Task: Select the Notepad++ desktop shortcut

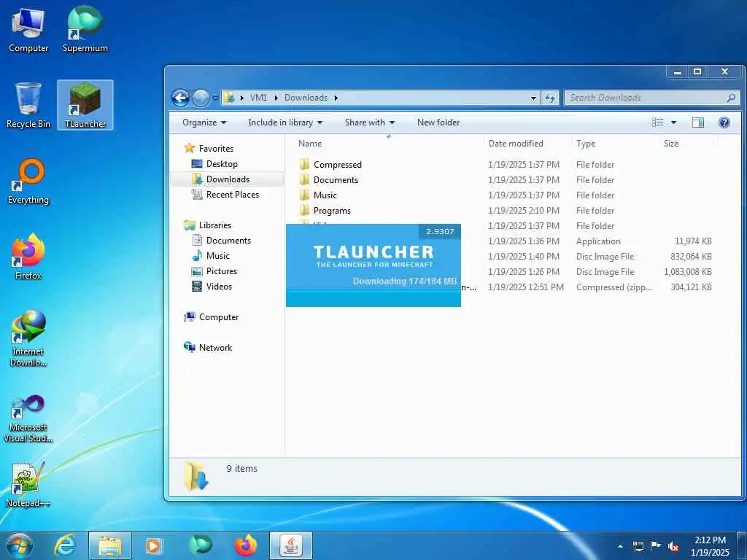Action: click(28, 485)
